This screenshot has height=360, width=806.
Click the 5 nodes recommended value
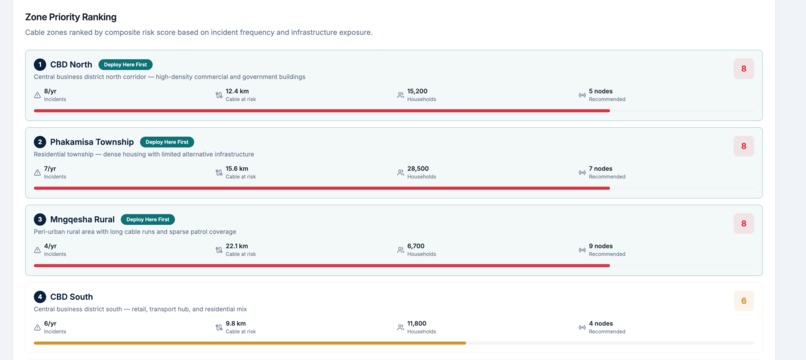[x=600, y=91]
